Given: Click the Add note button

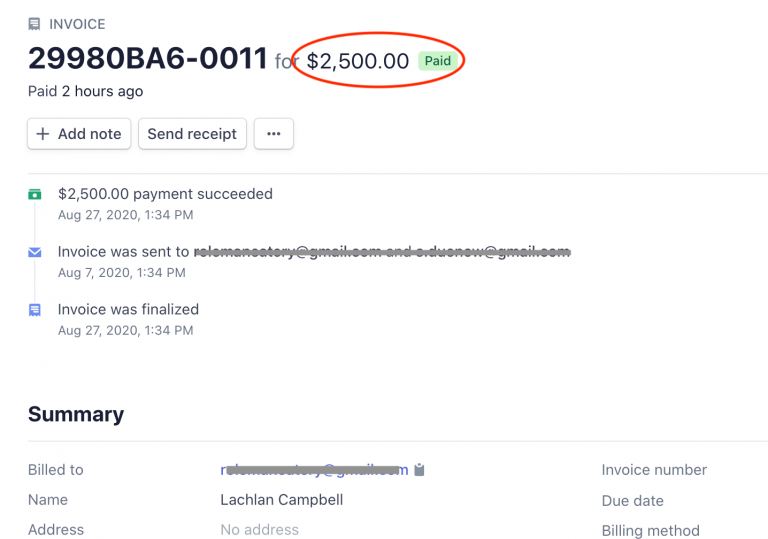Looking at the screenshot, I should [79, 134].
